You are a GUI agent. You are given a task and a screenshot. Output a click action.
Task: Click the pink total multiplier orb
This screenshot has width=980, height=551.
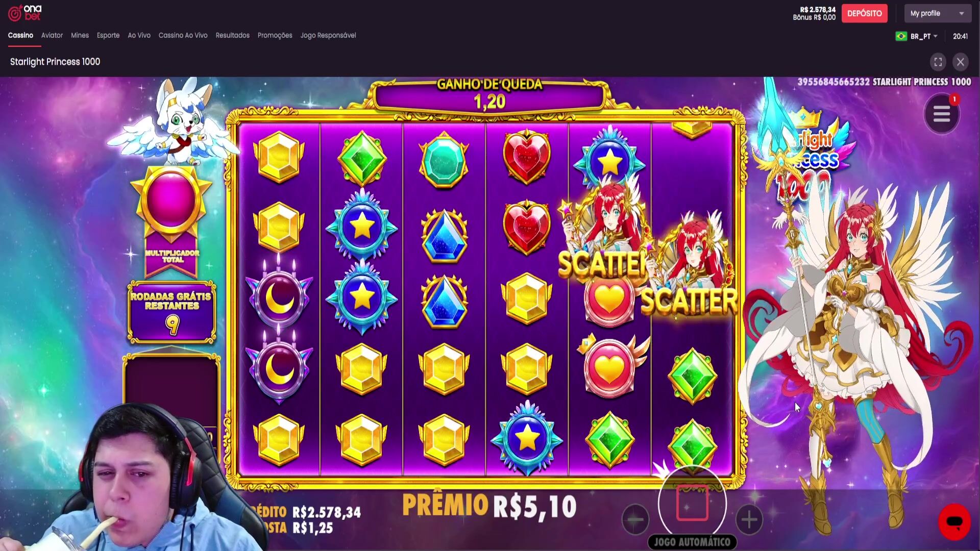(x=171, y=200)
